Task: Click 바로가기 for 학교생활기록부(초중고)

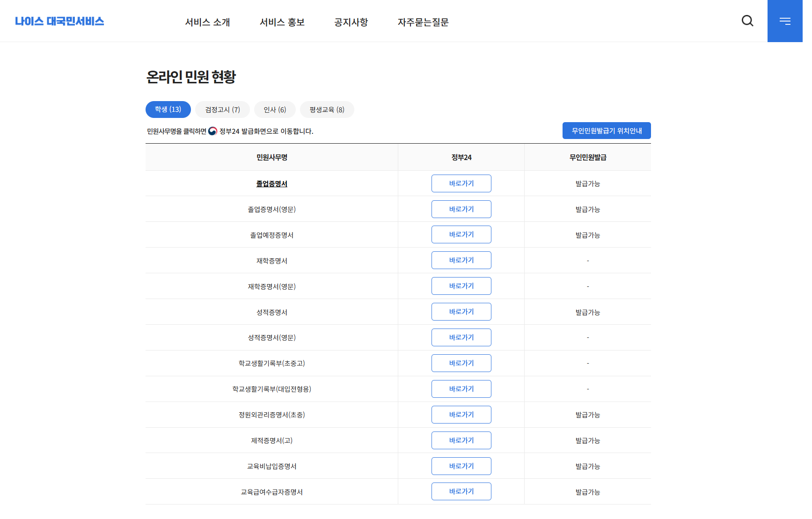Action: click(461, 363)
